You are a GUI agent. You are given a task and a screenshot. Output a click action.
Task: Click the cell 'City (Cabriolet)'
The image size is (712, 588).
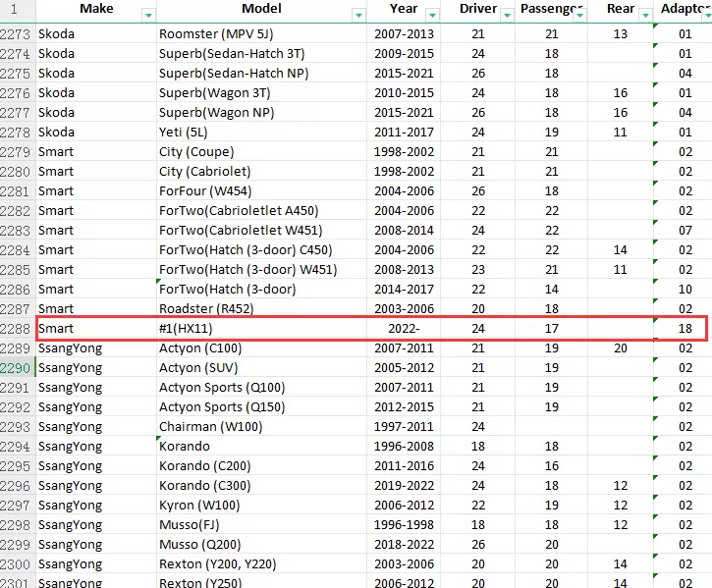coord(261,171)
